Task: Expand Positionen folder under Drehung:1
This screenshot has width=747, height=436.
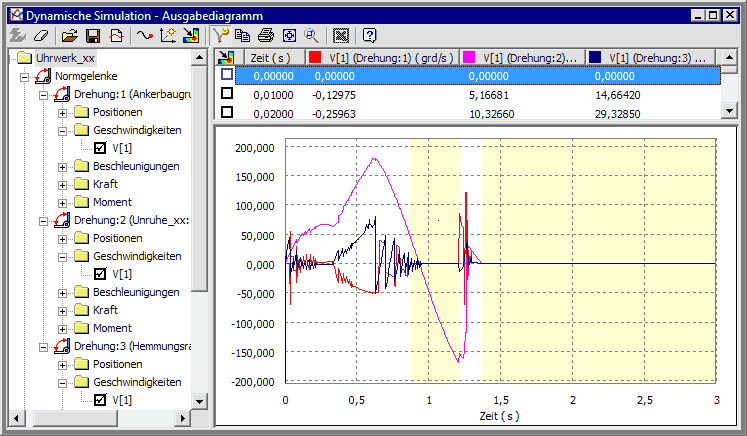Action: 63,112
